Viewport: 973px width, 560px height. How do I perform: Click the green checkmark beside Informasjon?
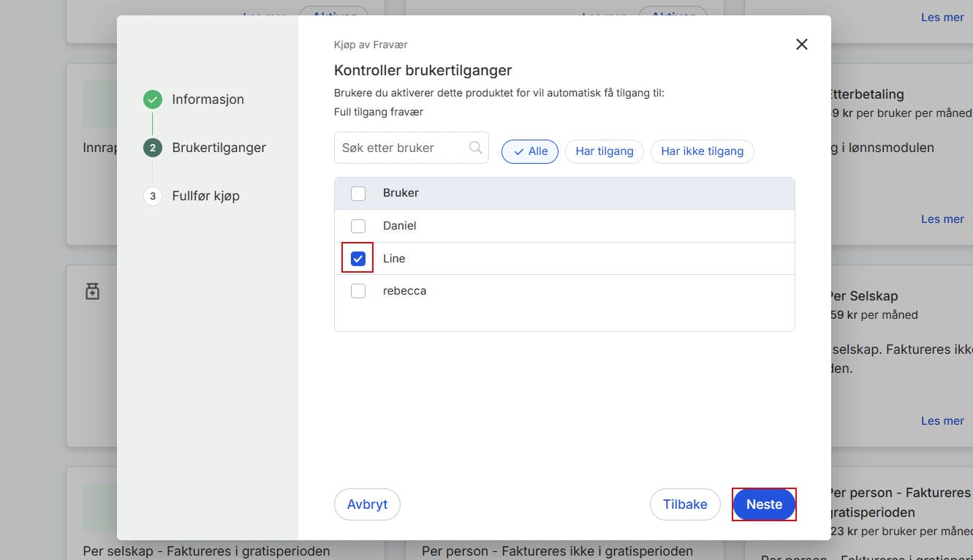pos(152,99)
